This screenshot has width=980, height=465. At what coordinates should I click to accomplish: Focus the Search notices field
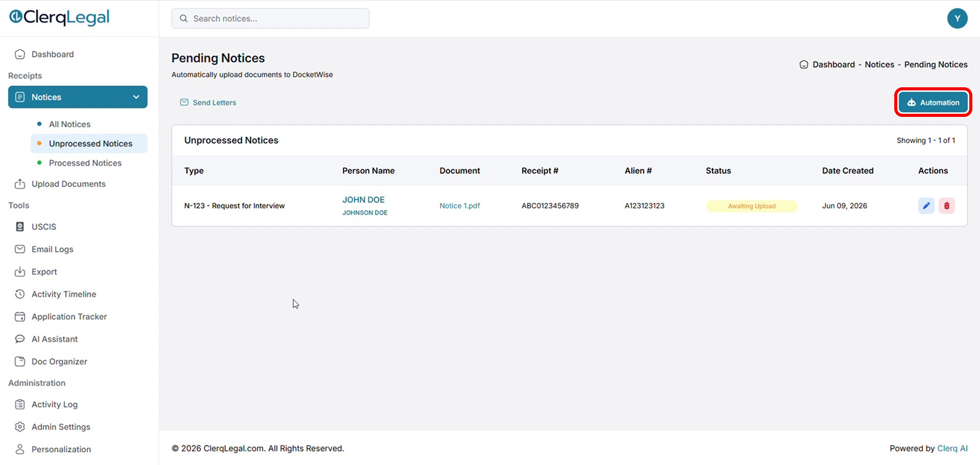[271, 18]
